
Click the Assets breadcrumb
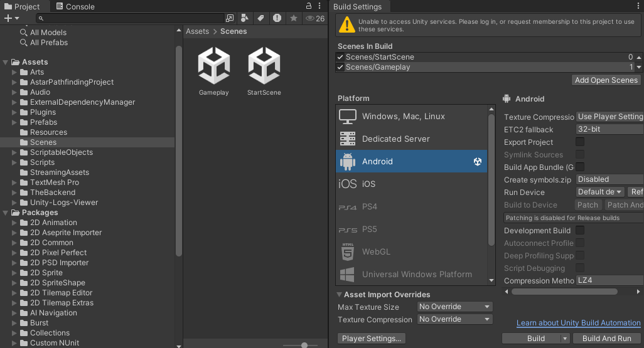197,31
